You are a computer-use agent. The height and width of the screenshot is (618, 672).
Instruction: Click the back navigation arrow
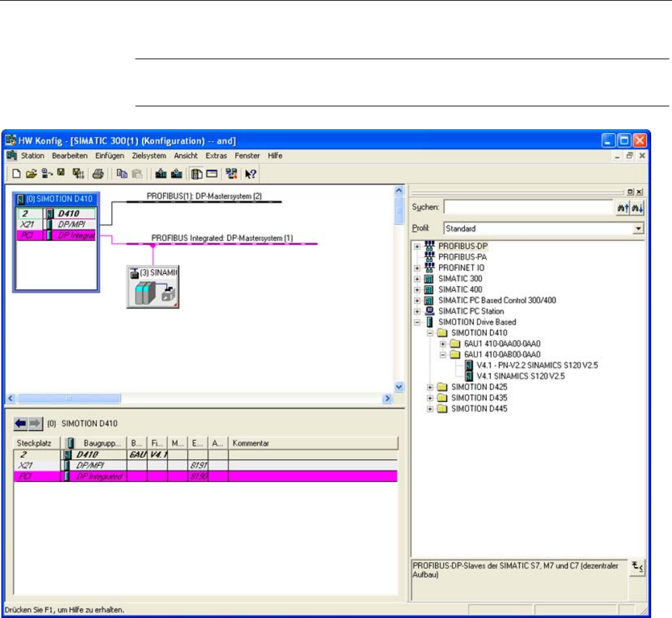[21, 424]
